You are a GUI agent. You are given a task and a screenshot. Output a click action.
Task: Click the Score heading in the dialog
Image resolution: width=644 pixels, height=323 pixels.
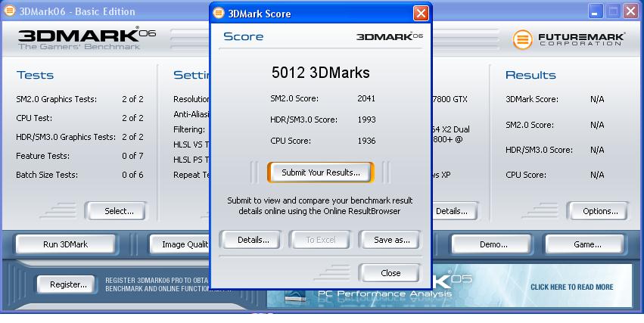point(243,36)
